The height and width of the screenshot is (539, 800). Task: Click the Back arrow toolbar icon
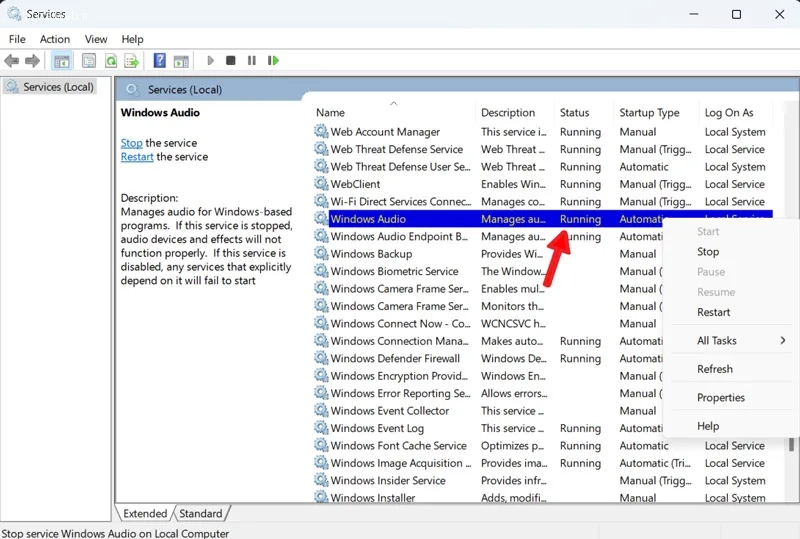click(x=11, y=61)
